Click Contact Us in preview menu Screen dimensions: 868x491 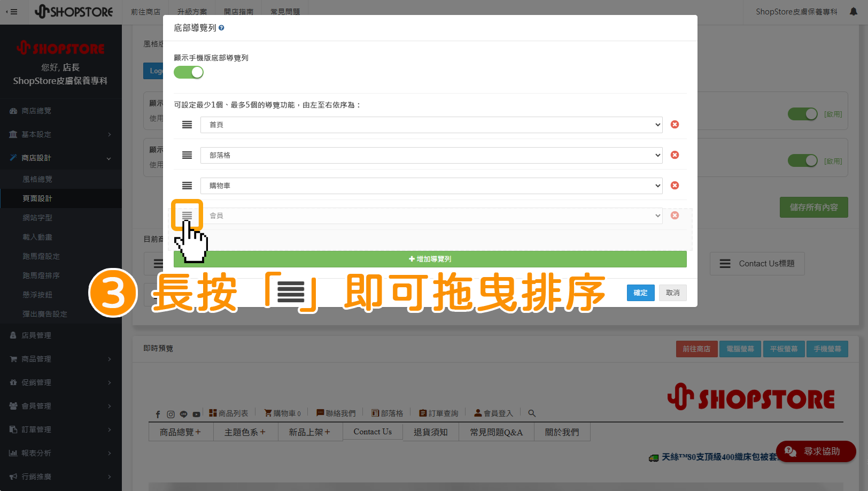coord(373,432)
